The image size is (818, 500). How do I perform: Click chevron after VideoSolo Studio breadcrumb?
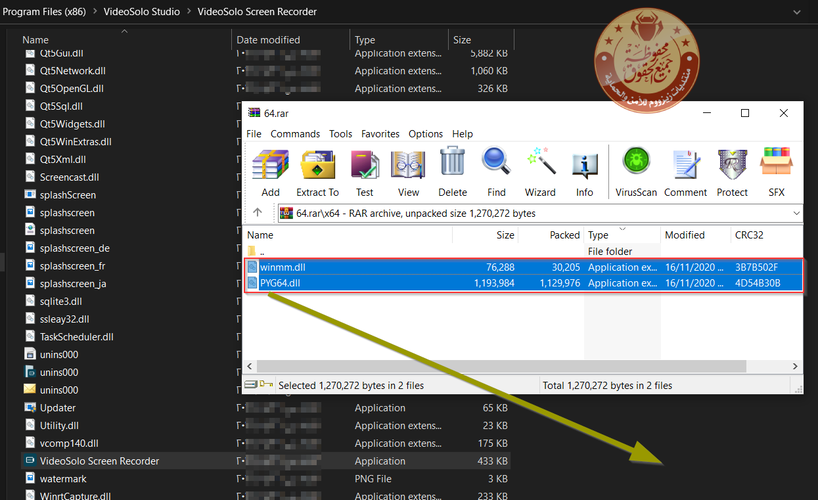coord(189,11)
